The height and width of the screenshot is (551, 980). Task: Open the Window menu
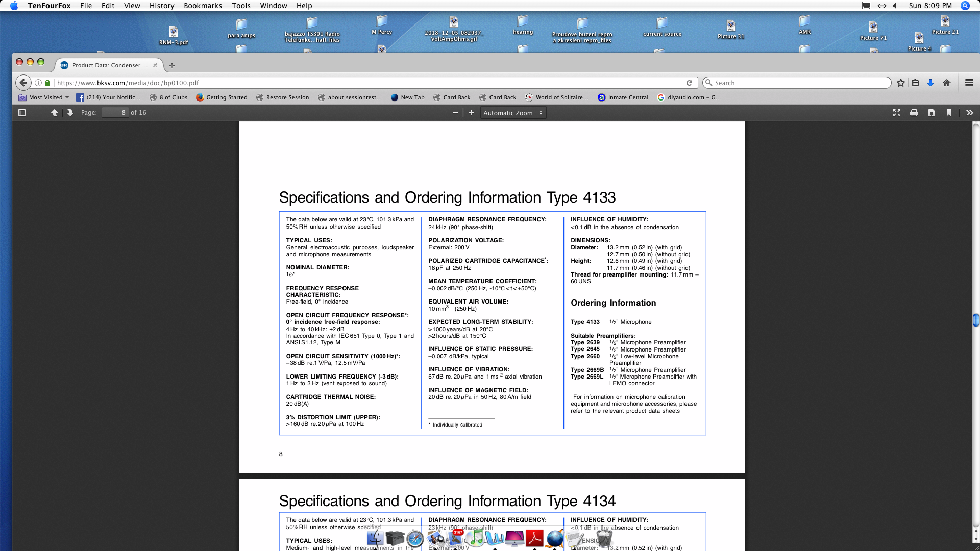coord(274,6)
